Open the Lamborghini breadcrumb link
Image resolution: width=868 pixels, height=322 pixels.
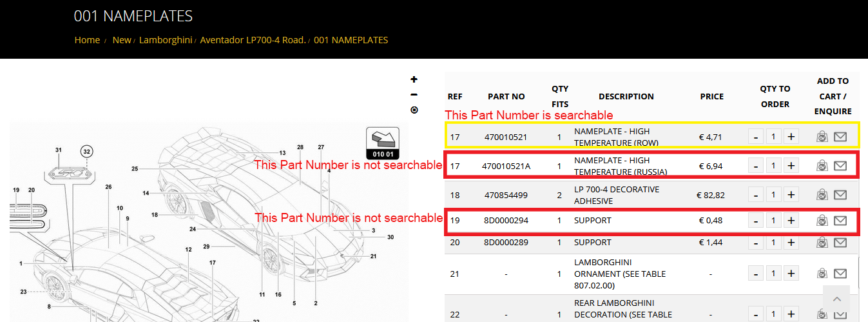tap(166, 40)
